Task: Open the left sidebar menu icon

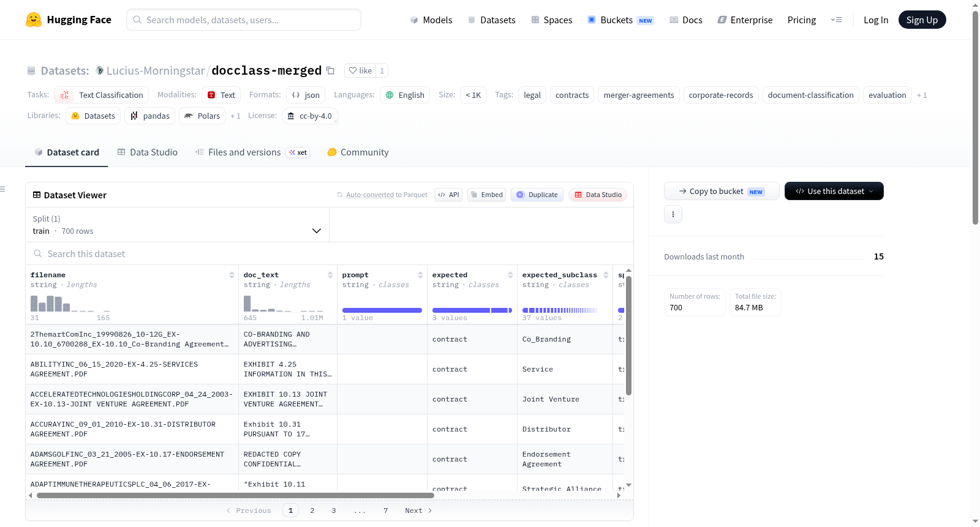Action: 2,189
